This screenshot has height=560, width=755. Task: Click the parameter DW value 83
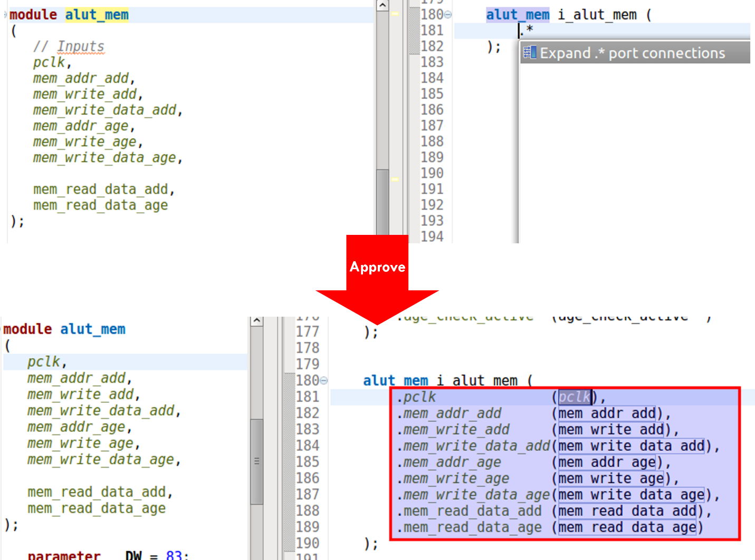coord(173,555)
